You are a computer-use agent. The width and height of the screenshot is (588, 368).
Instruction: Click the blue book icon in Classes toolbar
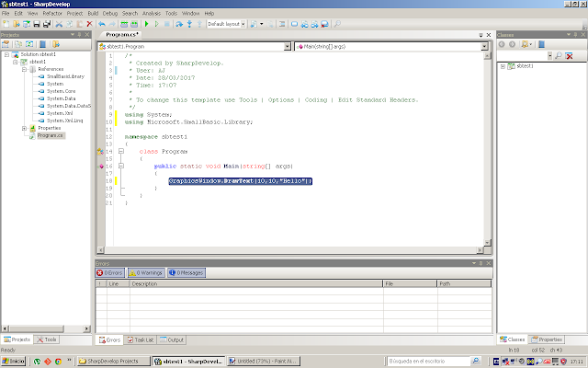click(541, 44)
